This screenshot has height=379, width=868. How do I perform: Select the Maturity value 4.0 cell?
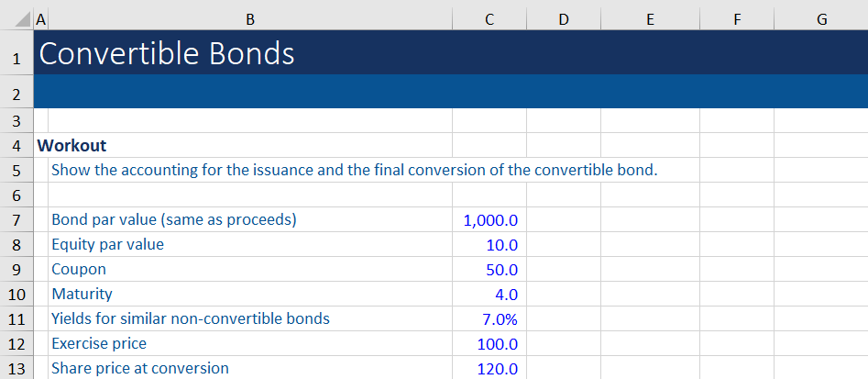pos(490,295)
